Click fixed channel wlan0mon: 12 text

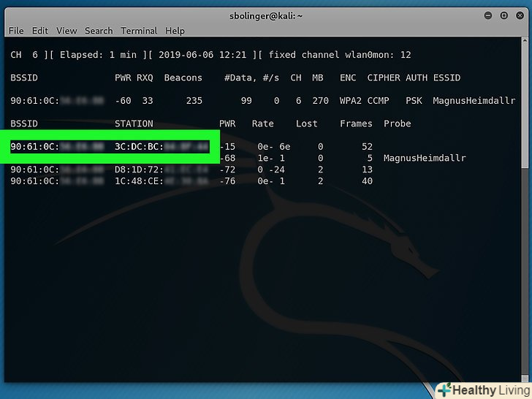(x=340, y=55)
